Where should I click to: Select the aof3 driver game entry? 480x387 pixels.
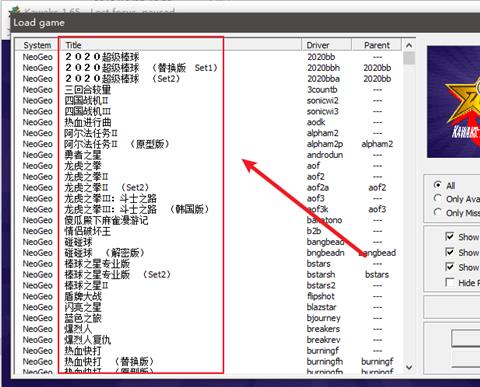(209, 198)
